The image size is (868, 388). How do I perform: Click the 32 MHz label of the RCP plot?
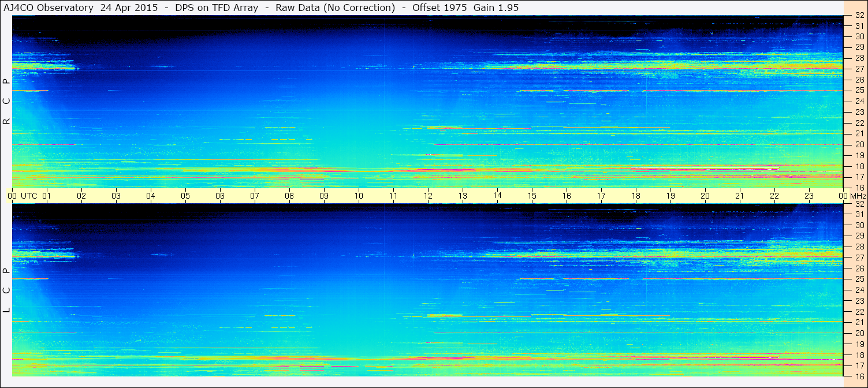[x=859, y=16]
